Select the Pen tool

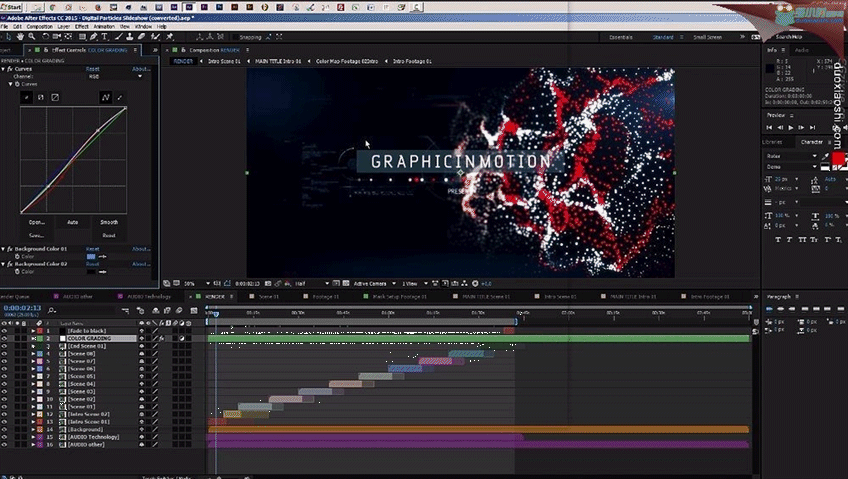[x=93, y=37]
